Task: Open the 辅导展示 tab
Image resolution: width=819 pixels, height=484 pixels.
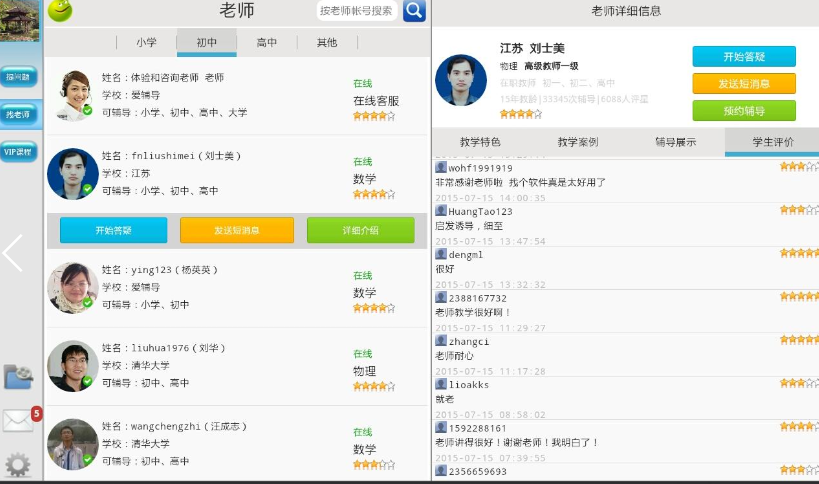Action: 676,141
